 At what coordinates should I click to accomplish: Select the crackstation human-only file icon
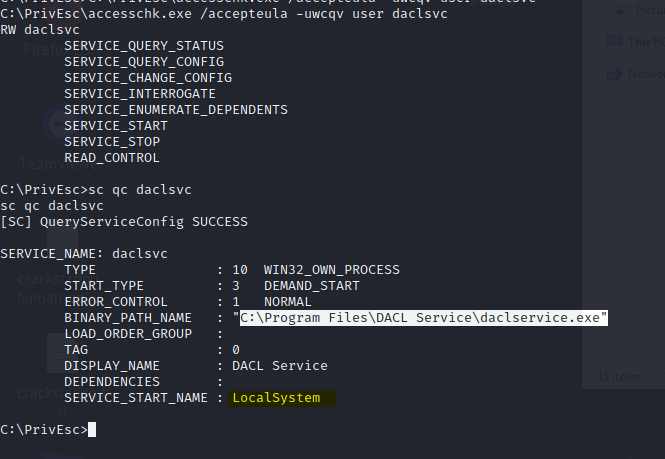(62, 238)
